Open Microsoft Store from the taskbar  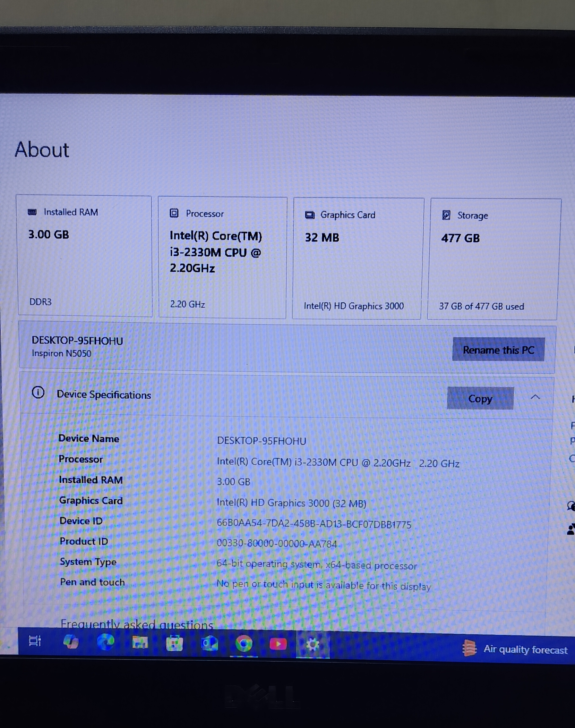pyautogui.click(x=175, y=644)
